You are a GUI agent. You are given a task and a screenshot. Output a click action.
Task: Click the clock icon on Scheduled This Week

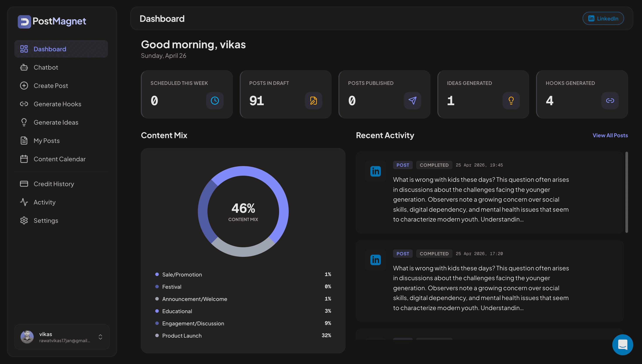point(215,101)
